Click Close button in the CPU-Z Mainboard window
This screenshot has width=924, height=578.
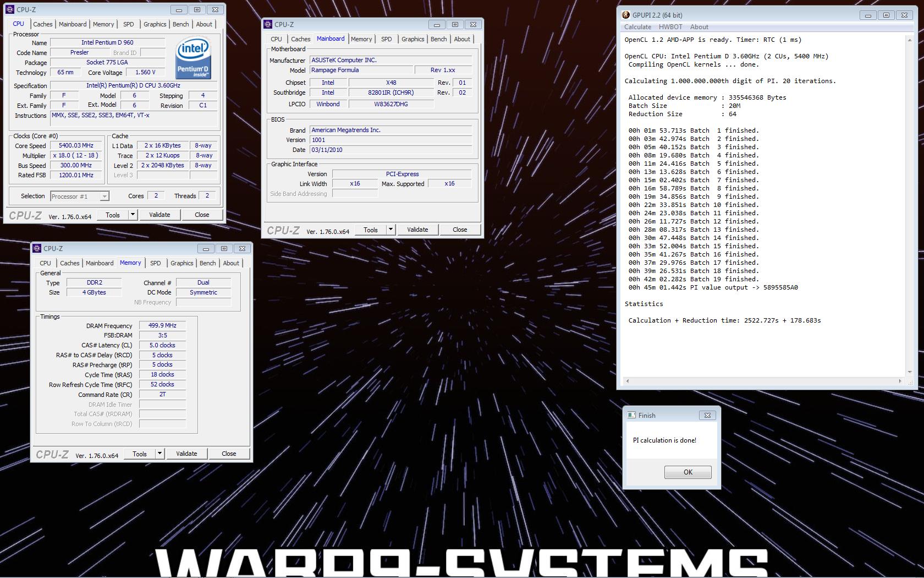point(460,230)
